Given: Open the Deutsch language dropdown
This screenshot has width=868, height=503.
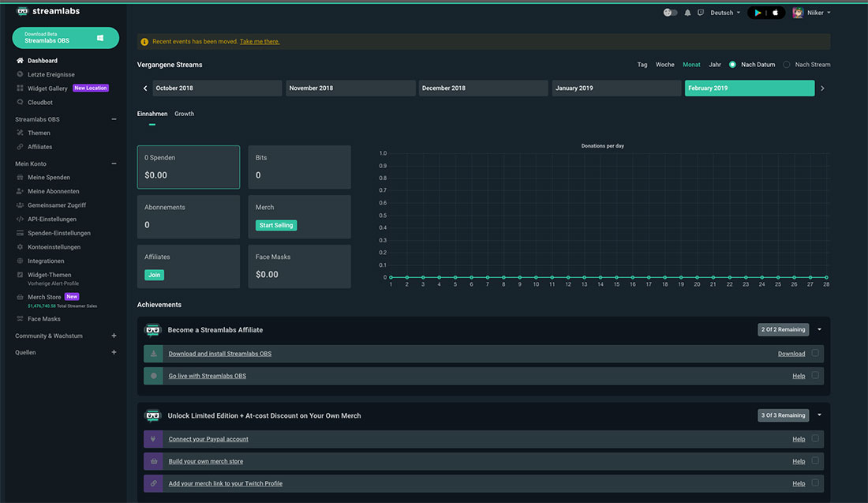Looking at the screenshot, I should (x=725, y=13).
